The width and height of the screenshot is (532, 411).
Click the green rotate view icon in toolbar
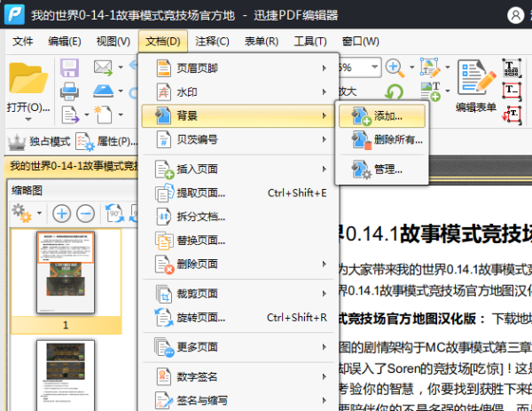tap(393, 91)
